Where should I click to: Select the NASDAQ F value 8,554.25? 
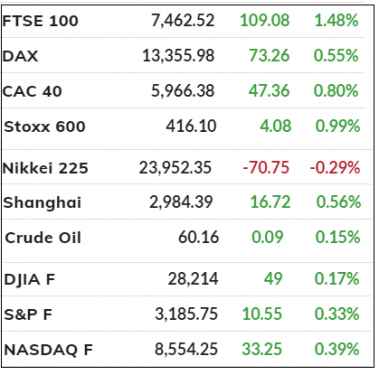click(x=186, y=349)
